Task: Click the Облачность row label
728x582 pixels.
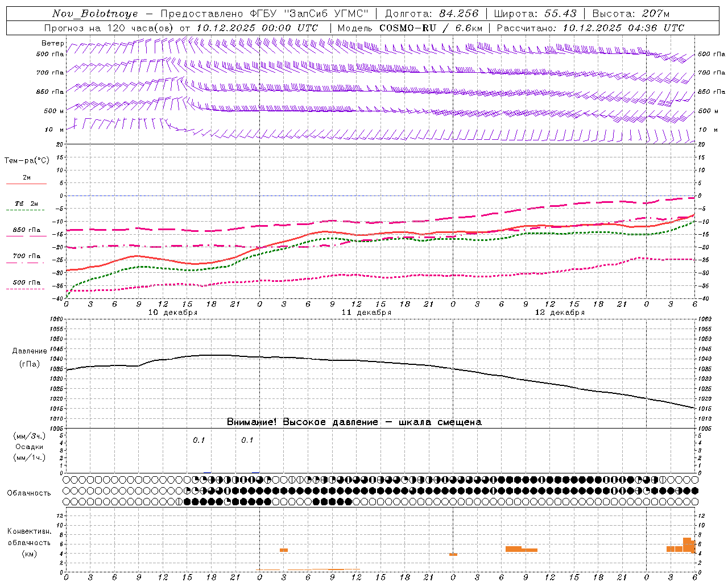Action: point(29,493)
